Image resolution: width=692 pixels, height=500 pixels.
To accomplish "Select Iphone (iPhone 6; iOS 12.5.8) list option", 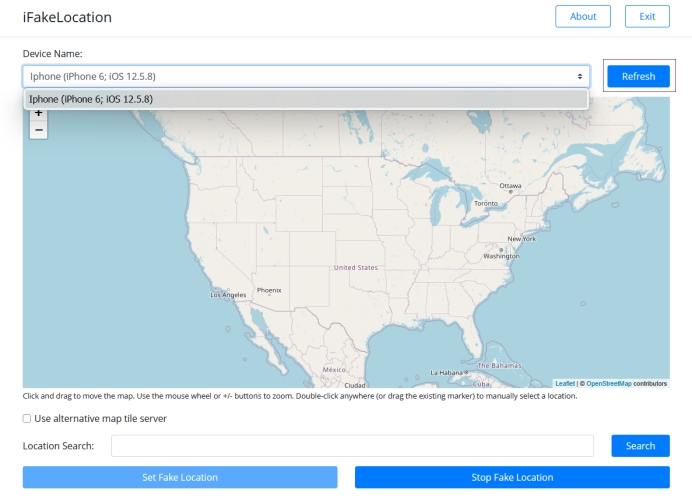I will [x=306, y=99].
